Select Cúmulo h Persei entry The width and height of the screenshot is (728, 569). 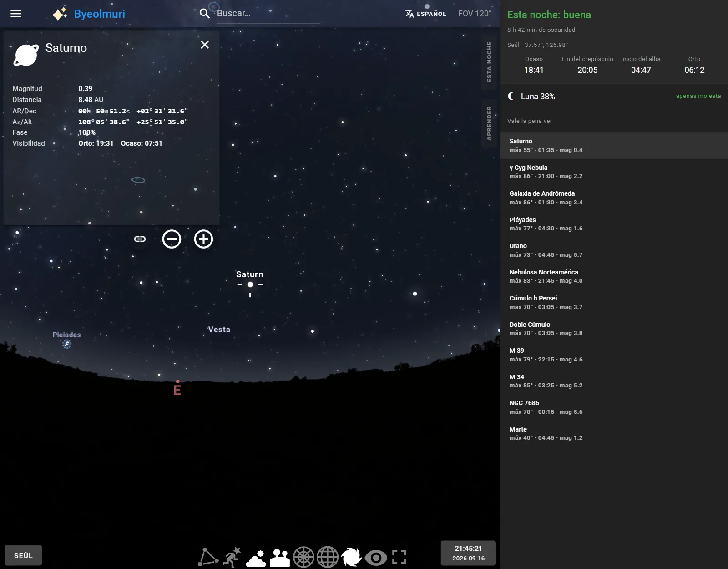click(x=614, y=303)
